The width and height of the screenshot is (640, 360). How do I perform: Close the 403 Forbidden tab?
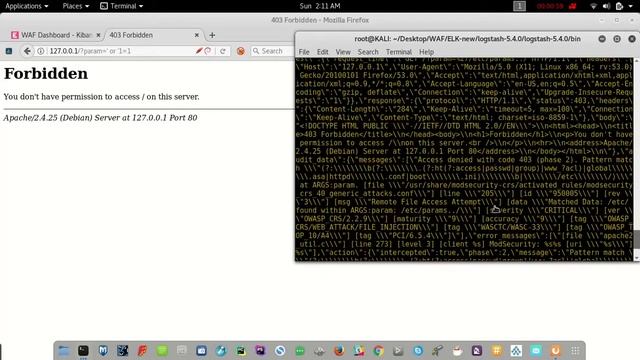click(197, 35)
